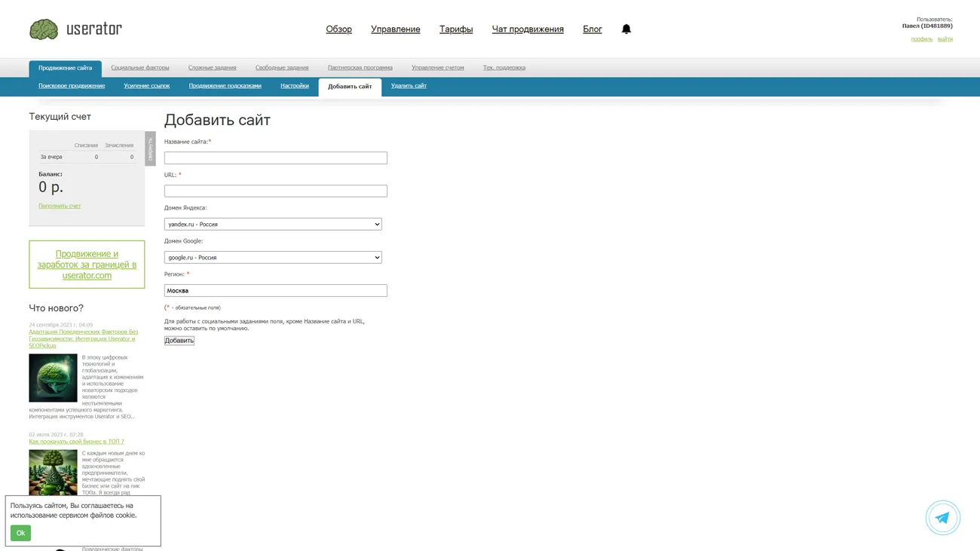Switch to the Социальные факторы tab
The height and width of the screenshot is (551, 980).
click(x=140, y=68)
